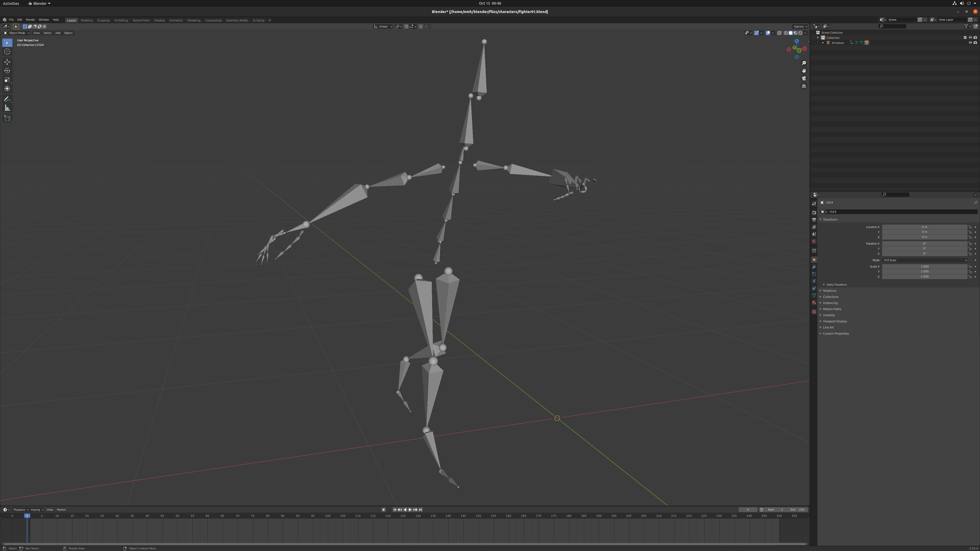The width and height of the screenshot is (980, 551).
Task: Open the Modifiers wrench tab
Action: tap(814, 267)
